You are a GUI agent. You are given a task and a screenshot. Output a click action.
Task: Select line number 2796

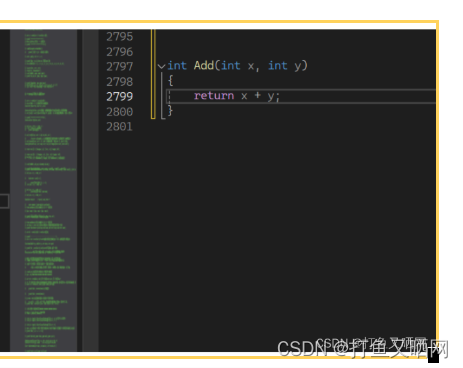119,52
